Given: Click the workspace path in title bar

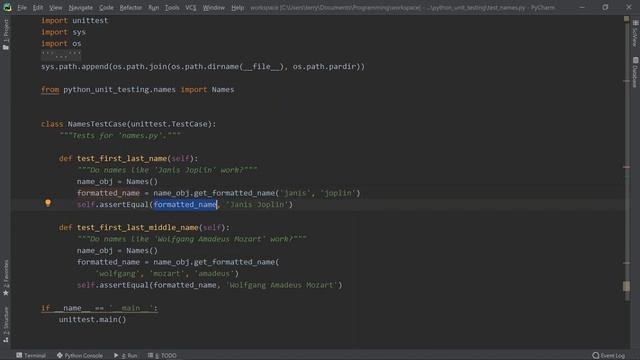Looking at the screenshot, I should pos(336,7).
